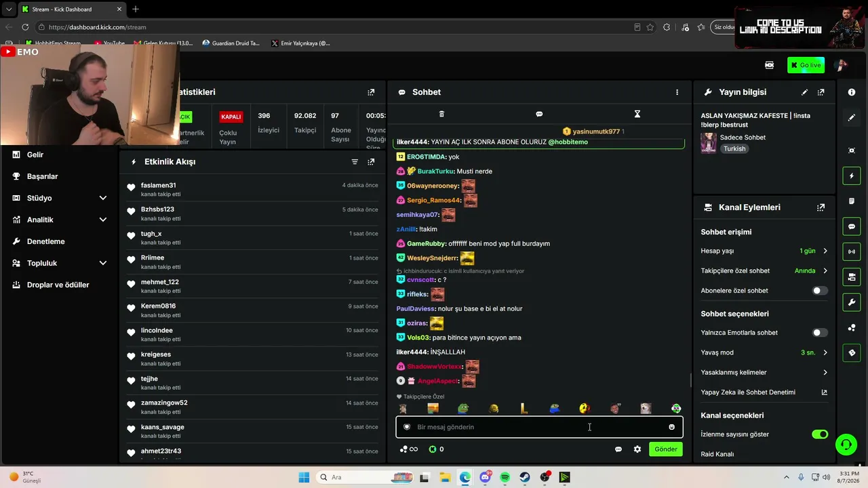Viewport: 868px width, 488px height.
Task: Open Spotify from the taskbar
Action: pyautogui.click(x=505, y=477)
